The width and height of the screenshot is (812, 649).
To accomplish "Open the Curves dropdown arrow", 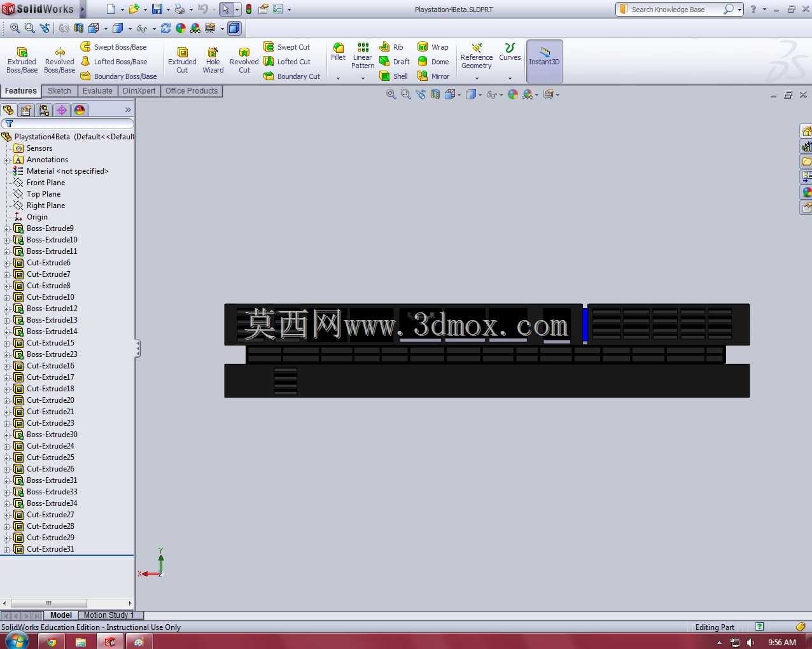I will pos(510,78).
